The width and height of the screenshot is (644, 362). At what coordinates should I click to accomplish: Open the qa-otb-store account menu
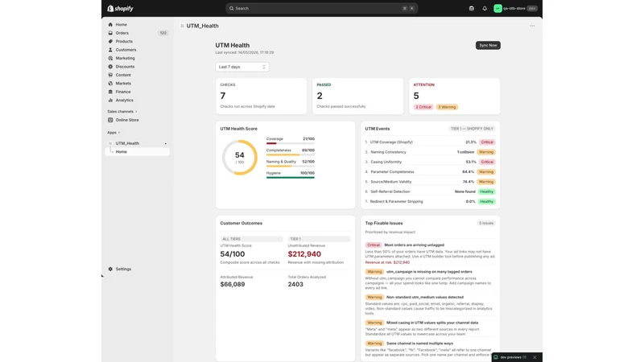click(515, 8)
